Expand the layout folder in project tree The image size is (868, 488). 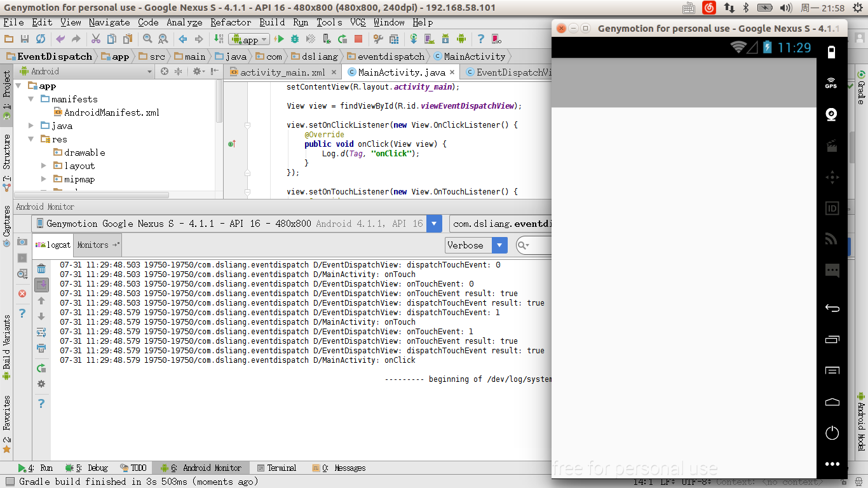coord(44,166)
